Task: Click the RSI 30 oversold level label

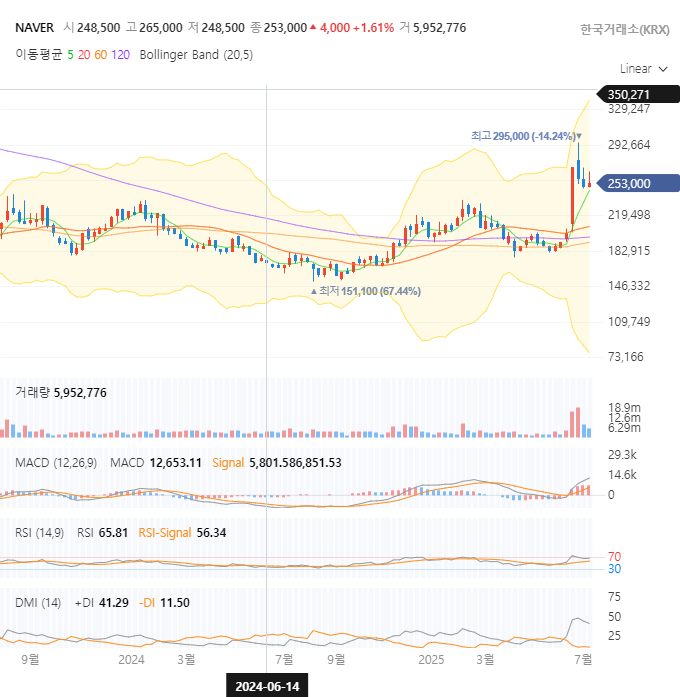Action: point(614,569)
